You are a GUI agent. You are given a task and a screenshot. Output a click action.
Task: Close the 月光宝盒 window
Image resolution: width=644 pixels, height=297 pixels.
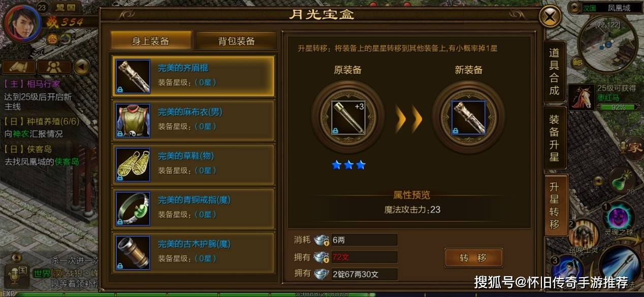[x=550, y=17]
